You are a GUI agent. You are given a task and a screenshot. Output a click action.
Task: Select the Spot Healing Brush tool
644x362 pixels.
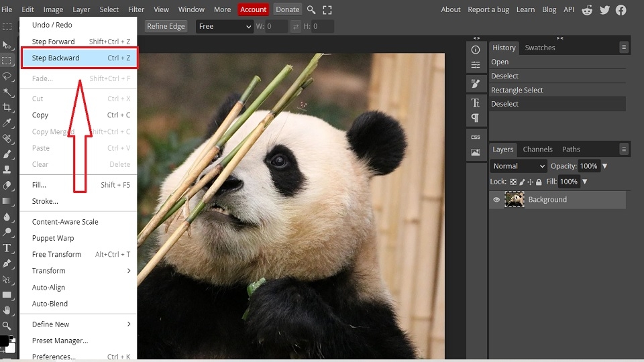click(7, 139)
